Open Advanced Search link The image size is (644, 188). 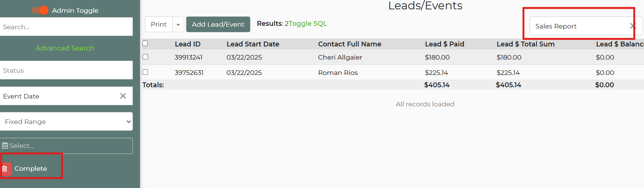[65, 48]
